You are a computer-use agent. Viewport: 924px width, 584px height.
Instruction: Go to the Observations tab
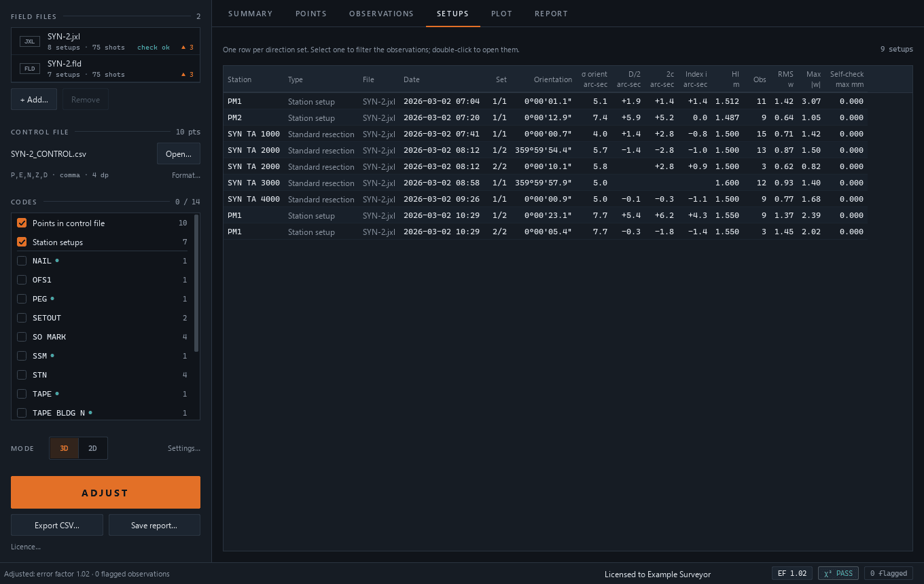(x=381, y=14)
